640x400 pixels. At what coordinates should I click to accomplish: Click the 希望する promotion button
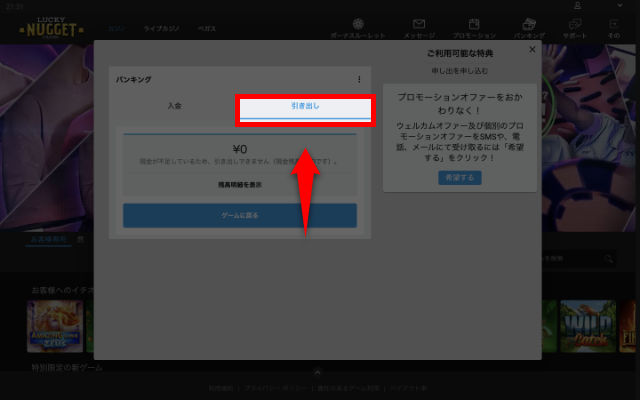(460, 177)
